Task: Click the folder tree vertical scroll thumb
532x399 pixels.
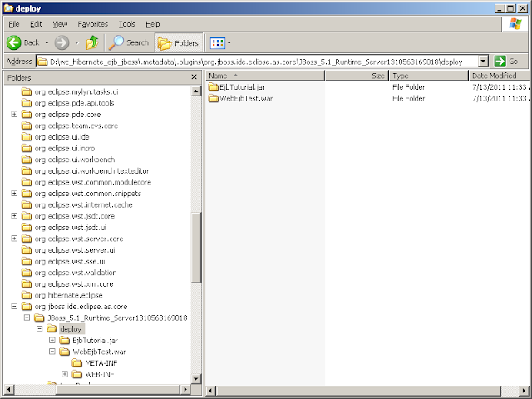Action: [196, 248]
